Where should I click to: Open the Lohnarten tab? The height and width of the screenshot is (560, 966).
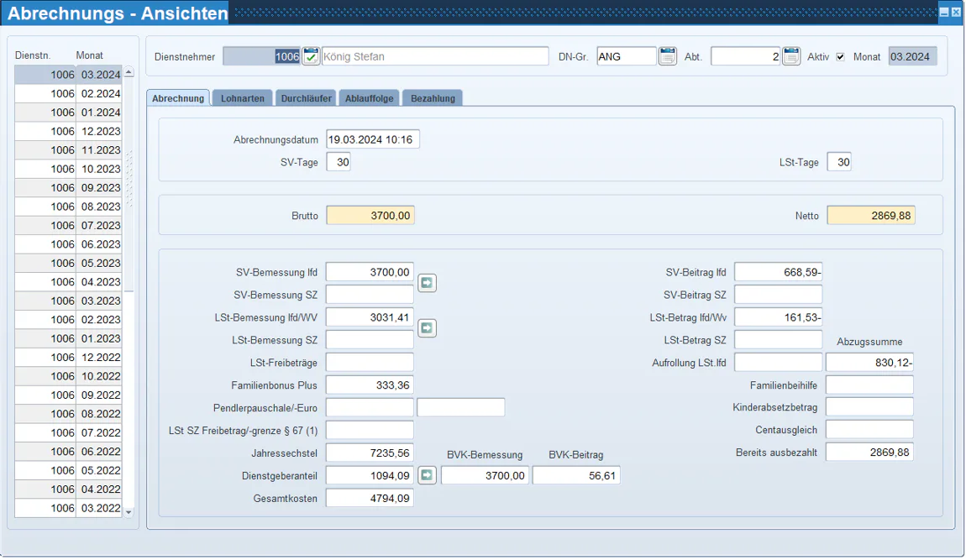pyautogui.click(x=243, y=98)
